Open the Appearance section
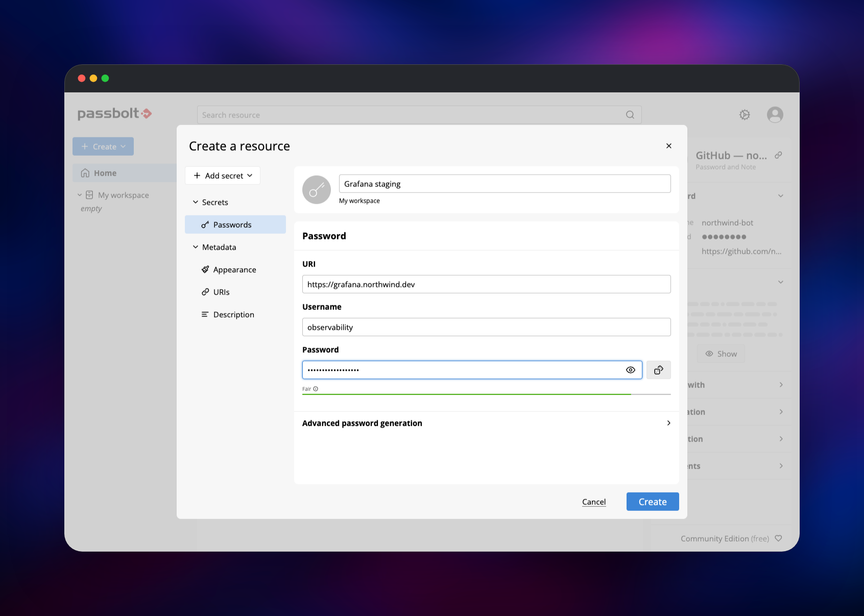 [x=235, y=269]
